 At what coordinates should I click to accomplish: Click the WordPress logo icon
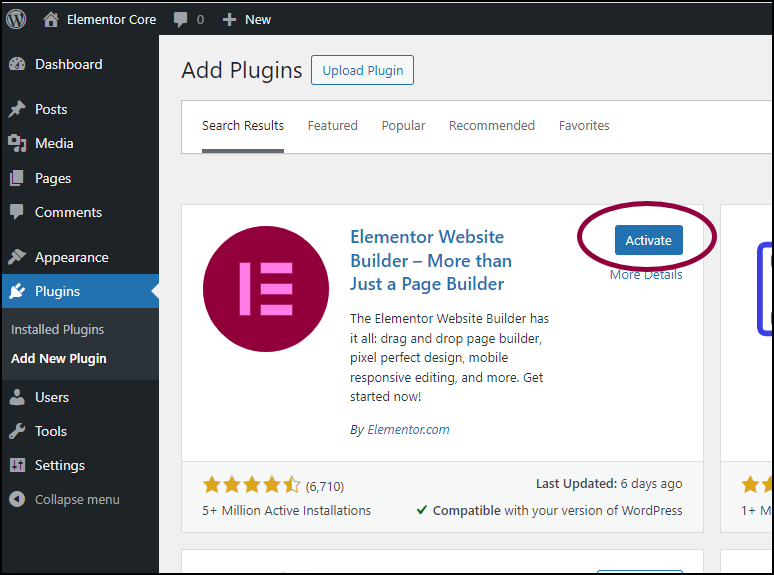[16, 19]
